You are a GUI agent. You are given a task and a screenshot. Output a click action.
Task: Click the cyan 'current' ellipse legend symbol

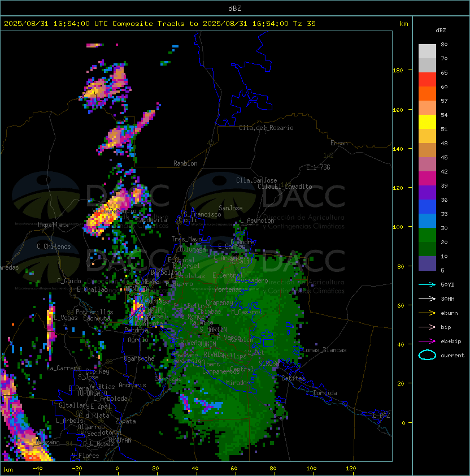(x=427, y=355)
